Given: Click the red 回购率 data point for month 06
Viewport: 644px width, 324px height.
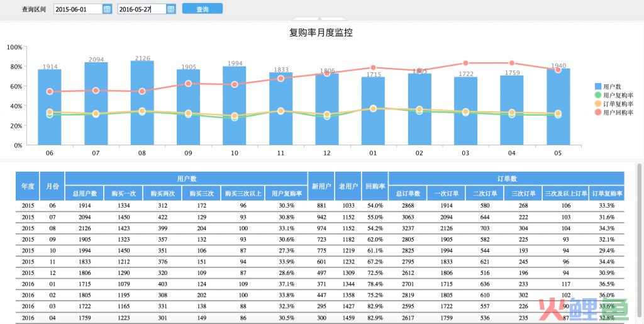Looking at the screenshot, I should point(50,92).
